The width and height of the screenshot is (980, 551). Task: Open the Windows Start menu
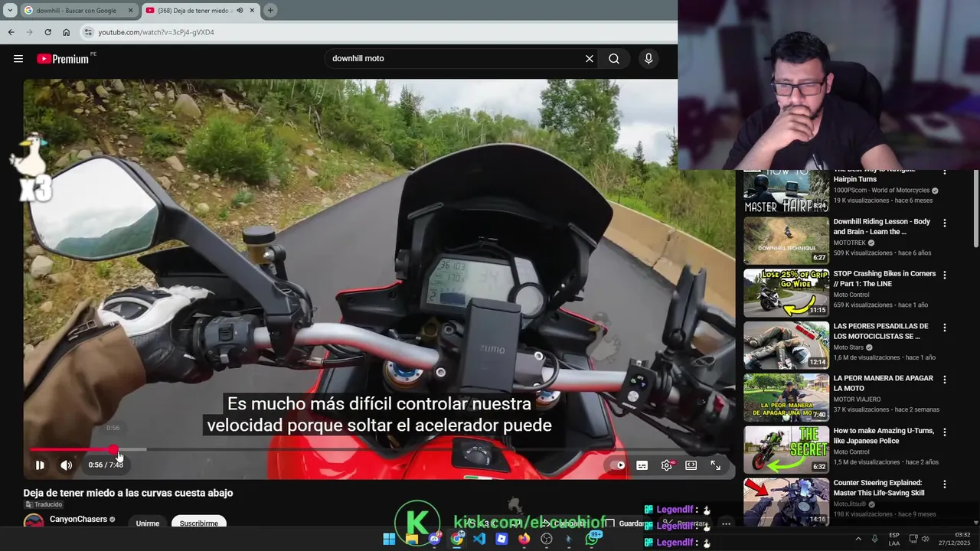point(389,539)
